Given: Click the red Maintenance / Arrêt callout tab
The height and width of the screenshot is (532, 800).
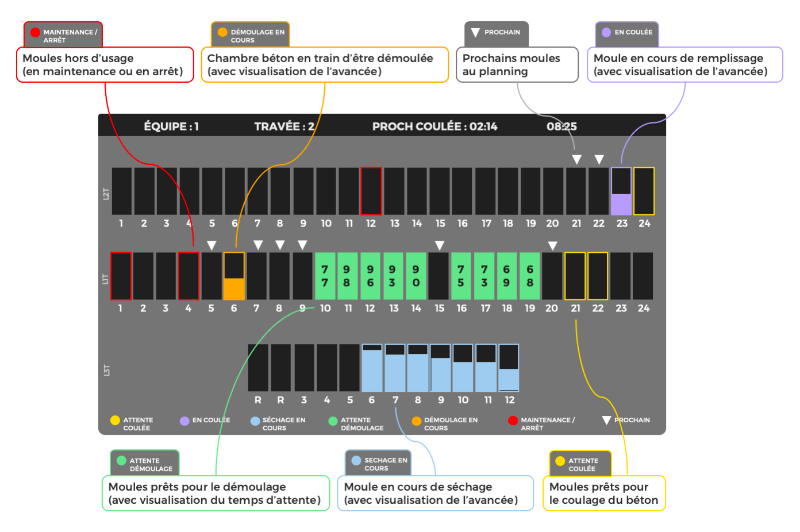Looking at the screenshot, I should pos(63,35).
